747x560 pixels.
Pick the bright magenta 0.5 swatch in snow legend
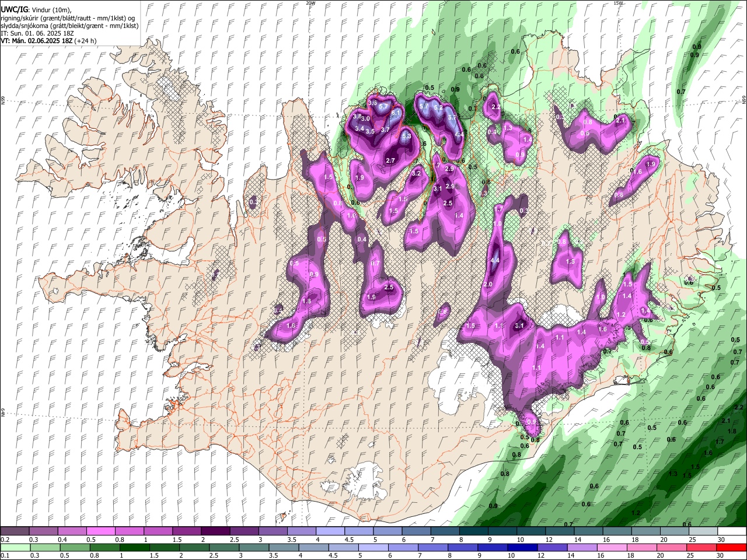100,531
